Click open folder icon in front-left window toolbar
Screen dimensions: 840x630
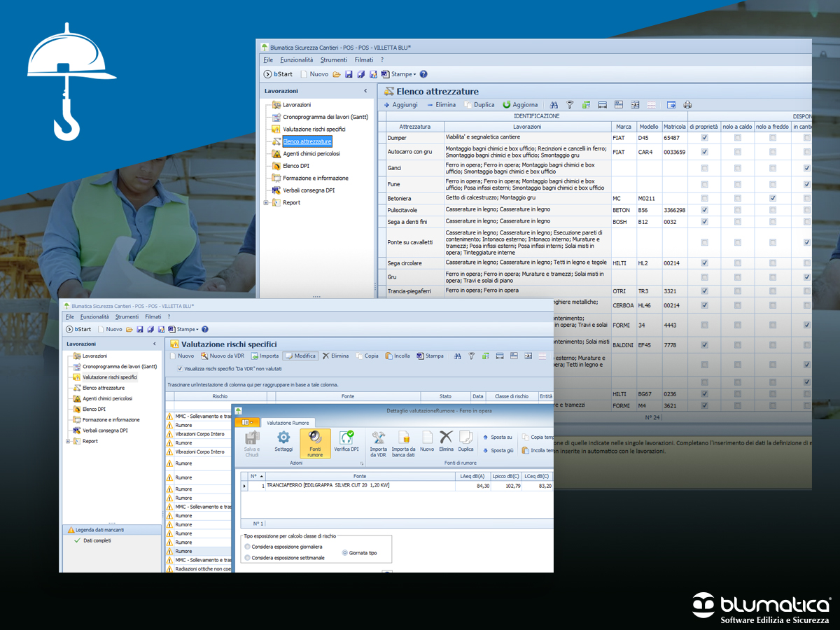point(129,329)
